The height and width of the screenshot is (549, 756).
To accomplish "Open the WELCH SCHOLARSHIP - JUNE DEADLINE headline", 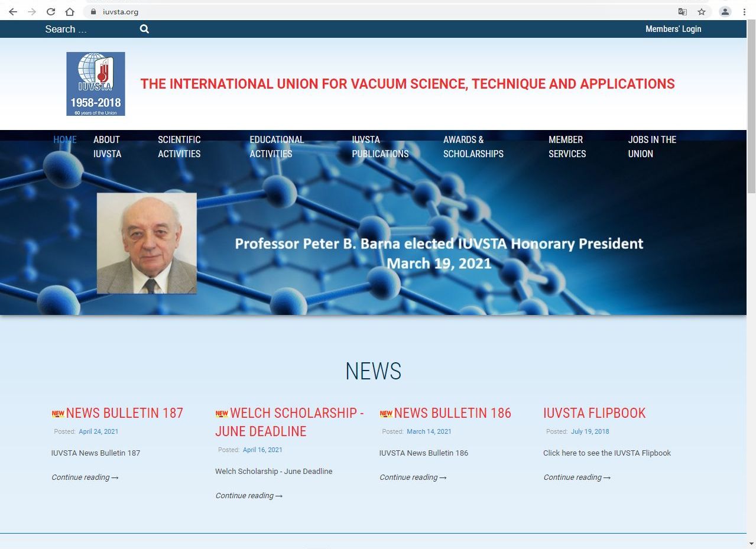I will click(290, 422).
